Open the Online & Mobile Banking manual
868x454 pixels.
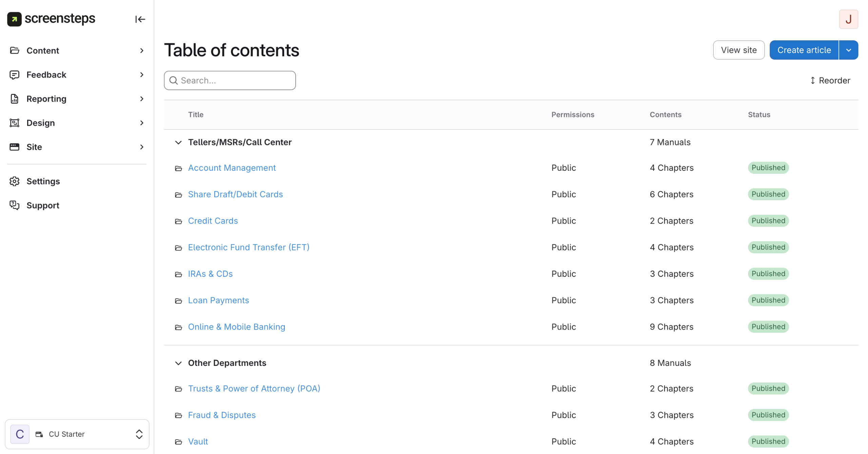(237, 327)
